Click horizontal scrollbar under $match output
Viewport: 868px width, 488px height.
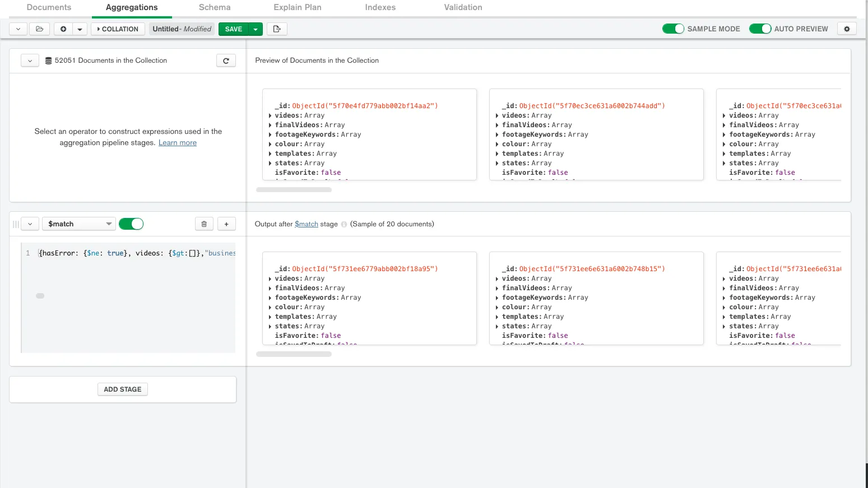294,354
